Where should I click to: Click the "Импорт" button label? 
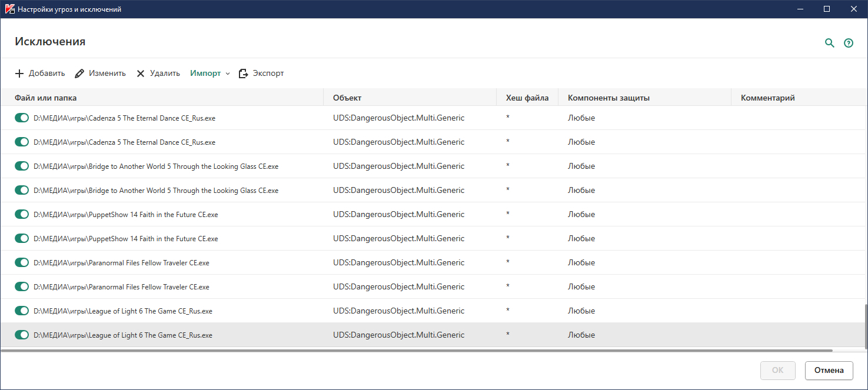click(205, 74)
